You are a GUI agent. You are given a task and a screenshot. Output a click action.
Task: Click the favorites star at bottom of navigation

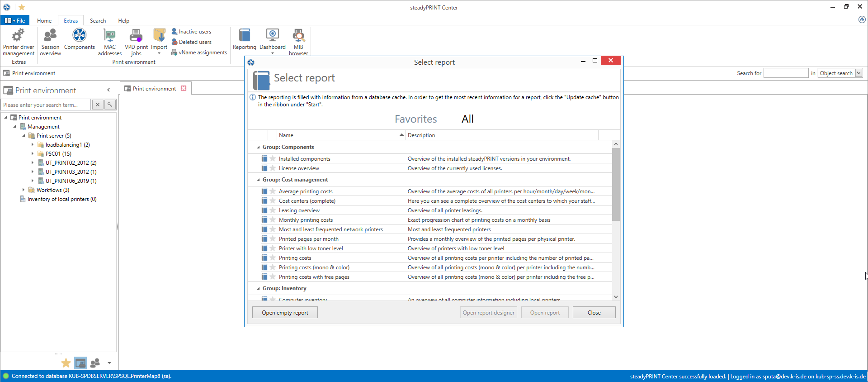(66, 363)
